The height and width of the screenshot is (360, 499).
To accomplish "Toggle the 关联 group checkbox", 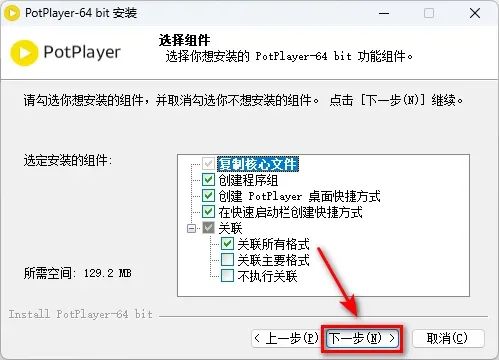I will [208, 228].
